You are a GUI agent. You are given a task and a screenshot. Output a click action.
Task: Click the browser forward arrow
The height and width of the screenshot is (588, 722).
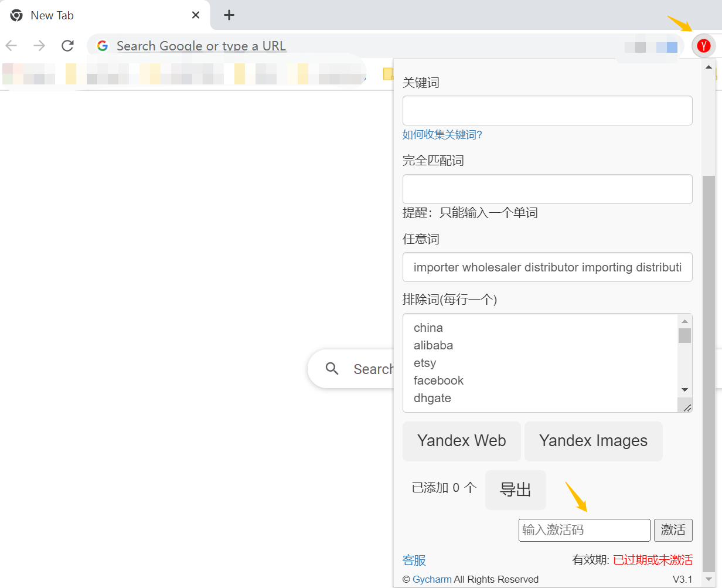coord(39,46)
